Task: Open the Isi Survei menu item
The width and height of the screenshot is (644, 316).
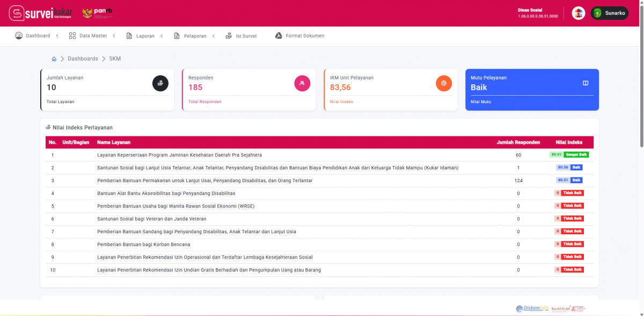Action: [241, 36]
